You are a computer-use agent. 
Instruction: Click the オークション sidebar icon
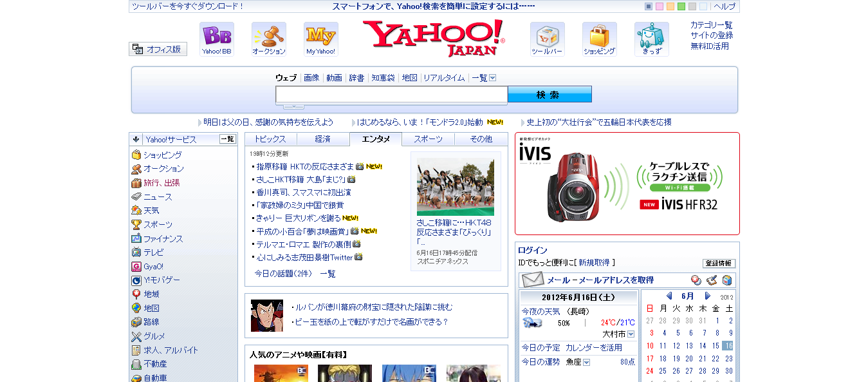136,169
